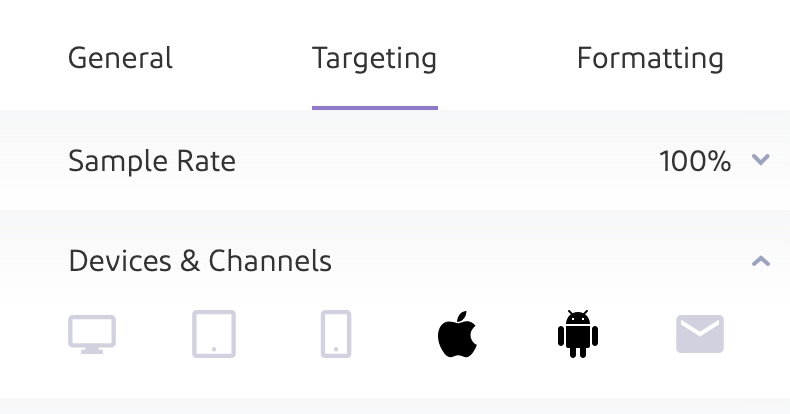
Task: Select the Targeting tab
Action: 374,58
